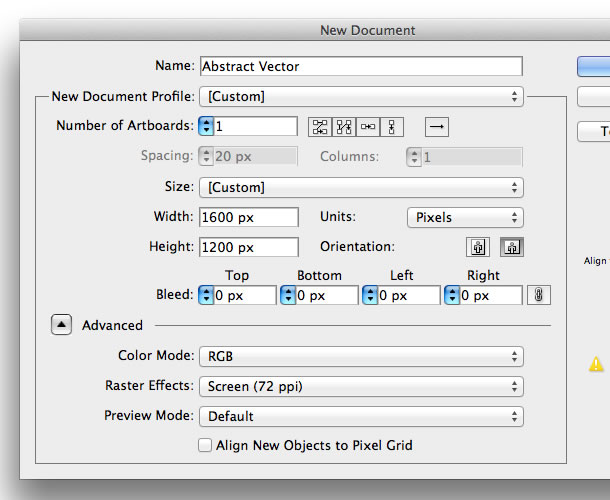Open the Units dropdown showing Pixels
The width and height of the screenshot is (610, 500).
click(465, 217)
